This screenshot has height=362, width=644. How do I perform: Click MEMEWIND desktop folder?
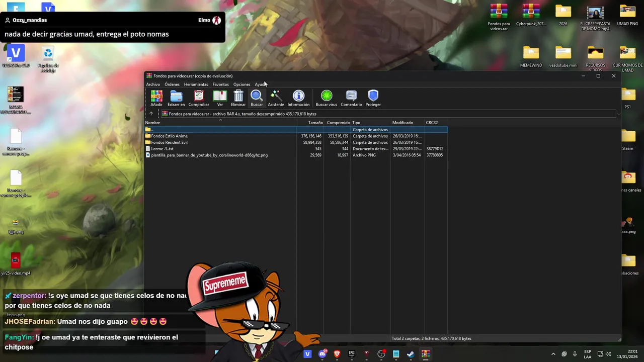click(x=531, y=57)
